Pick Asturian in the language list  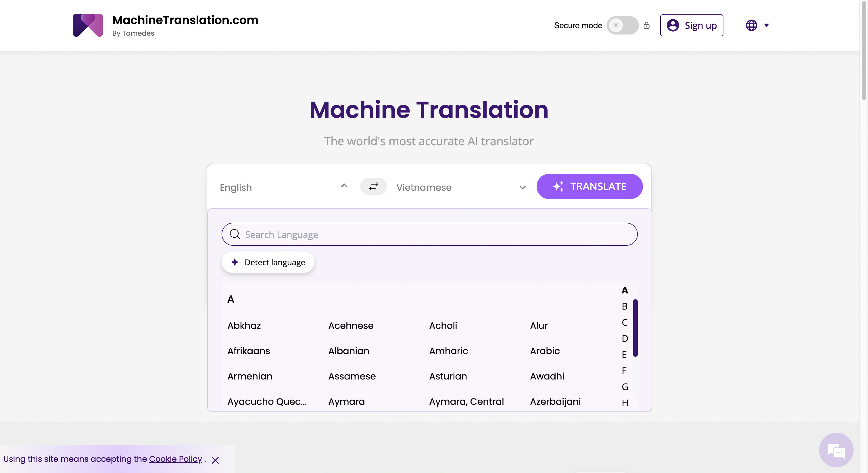coord(448,376)
